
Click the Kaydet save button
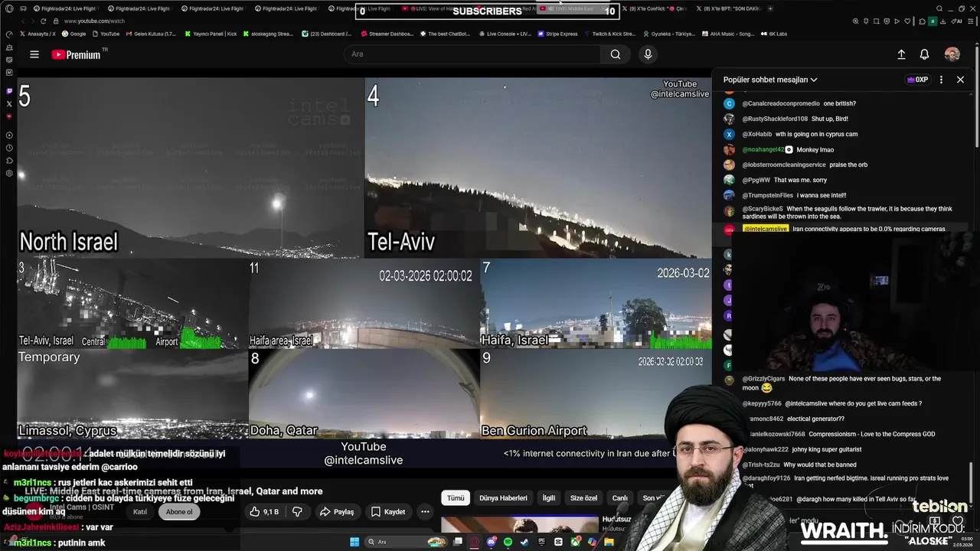click(x=388, y=511)
